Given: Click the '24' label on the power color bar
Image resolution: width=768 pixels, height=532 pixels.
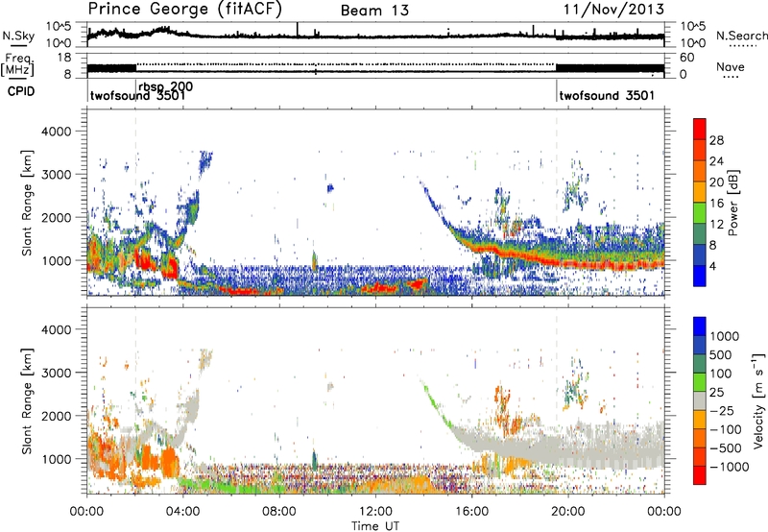Looking at the screenshot, I should coord(716,161).
